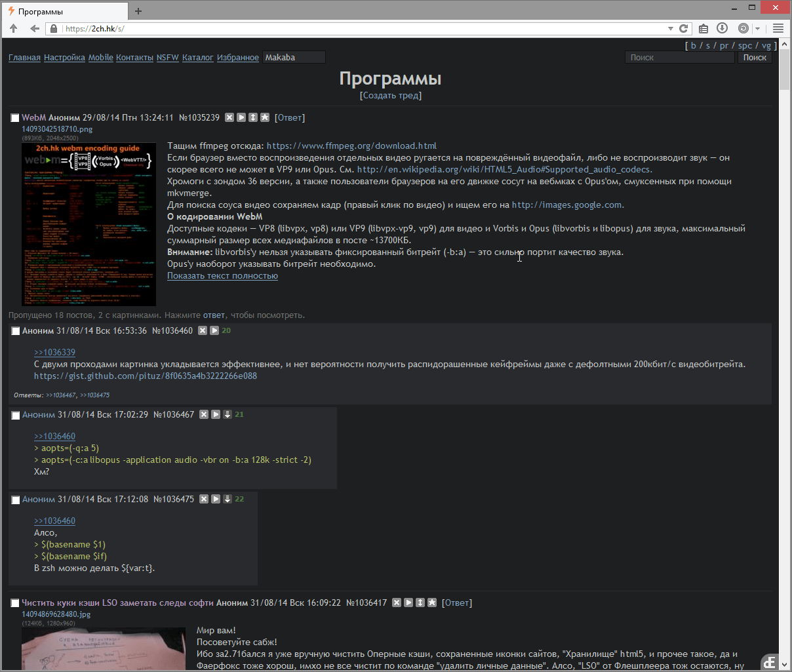Viewport: 792px width, 672px height.
Task: Expand the URL bar history dropdown arrow
Action: [670, 28]
